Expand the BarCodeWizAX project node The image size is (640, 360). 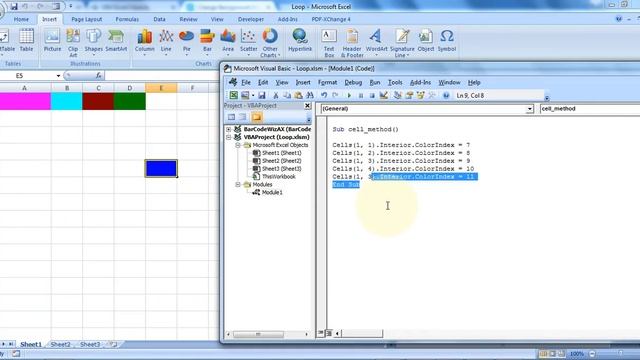[229, 129]
